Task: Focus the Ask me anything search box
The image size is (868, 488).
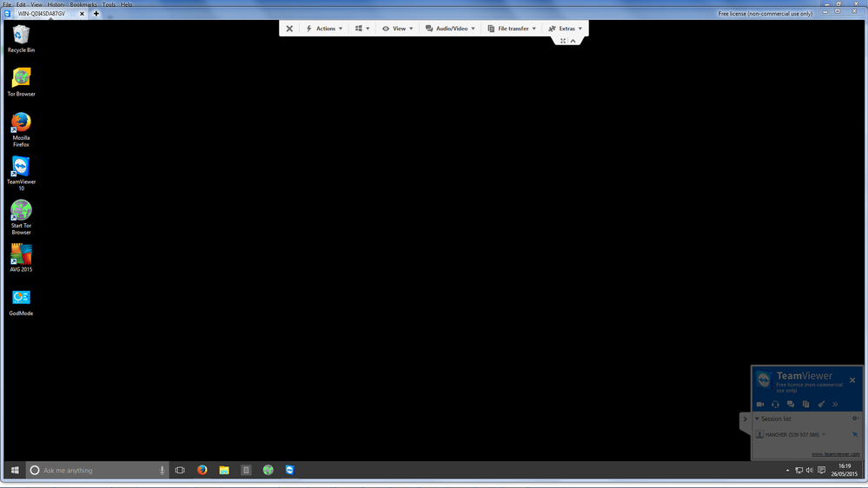Action: (97, 471)
